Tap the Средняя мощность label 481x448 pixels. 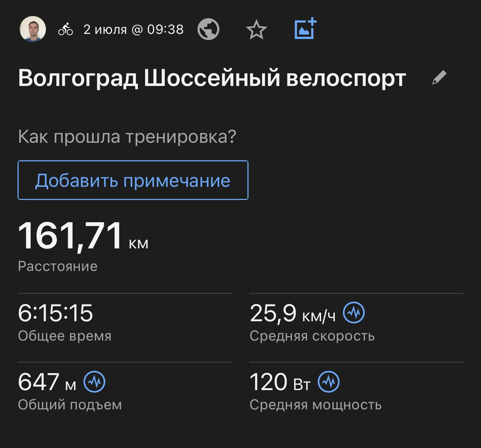pyautogui.click(x=316, y=405)
